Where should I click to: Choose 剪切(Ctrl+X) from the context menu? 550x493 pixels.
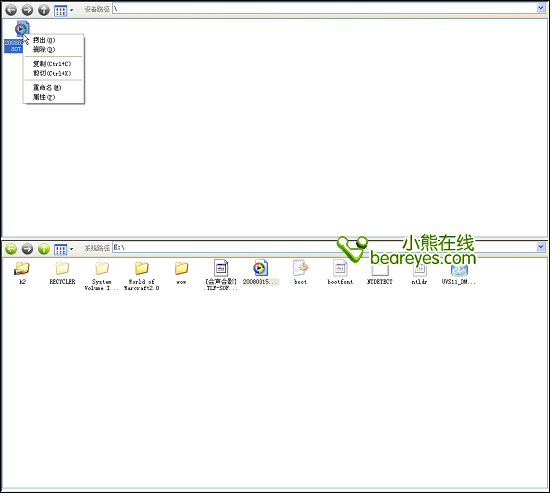tap(53, 73)
